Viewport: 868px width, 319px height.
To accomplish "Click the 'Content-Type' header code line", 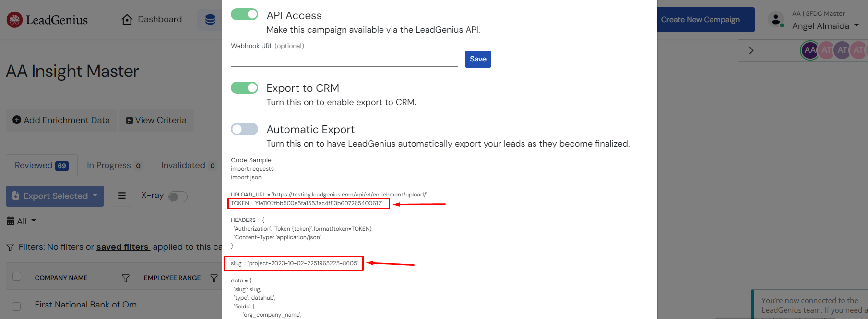I will coord(277,237).
